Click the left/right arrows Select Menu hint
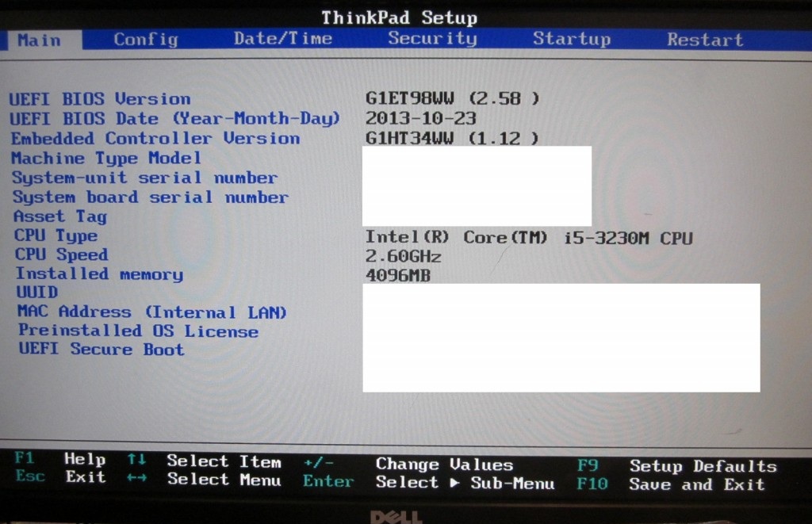Screen dimensions: 812x524 pos(204,479)
